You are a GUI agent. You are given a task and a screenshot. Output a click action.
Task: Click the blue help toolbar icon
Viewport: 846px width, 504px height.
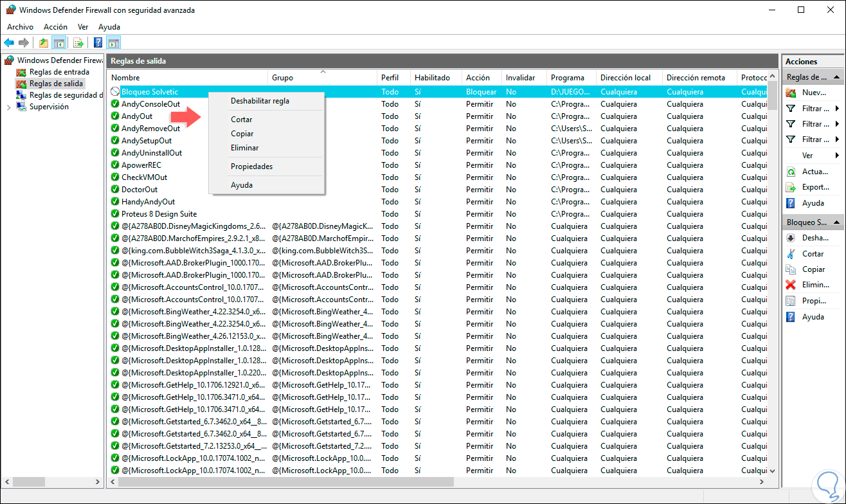click(x=98, y=43)
